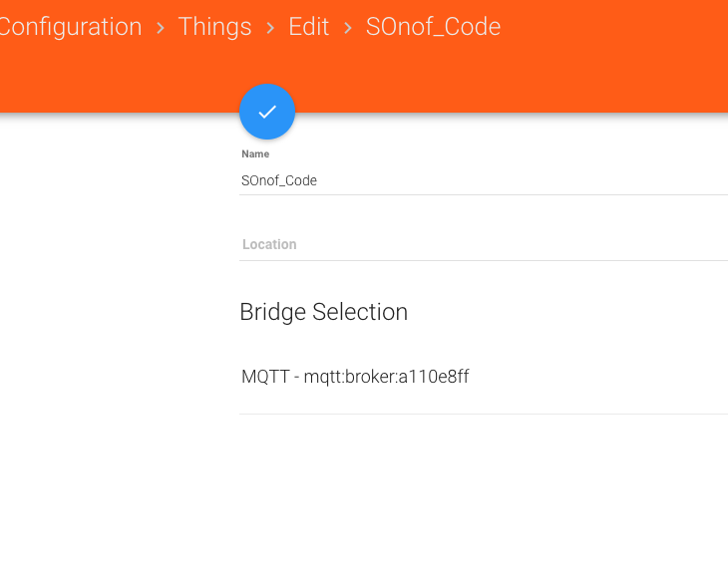
Task: Click the Location placeholder text
Action: click(x=269, y=244)
